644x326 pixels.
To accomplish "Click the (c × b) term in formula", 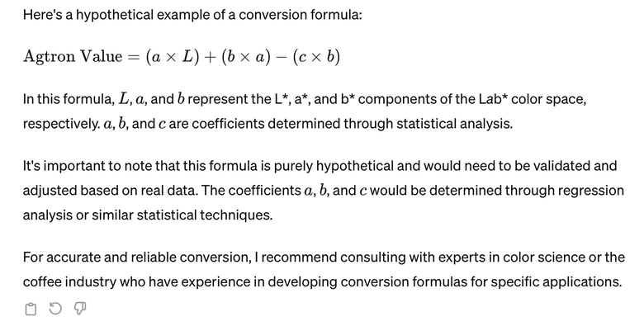I will (x=316, y=57).
